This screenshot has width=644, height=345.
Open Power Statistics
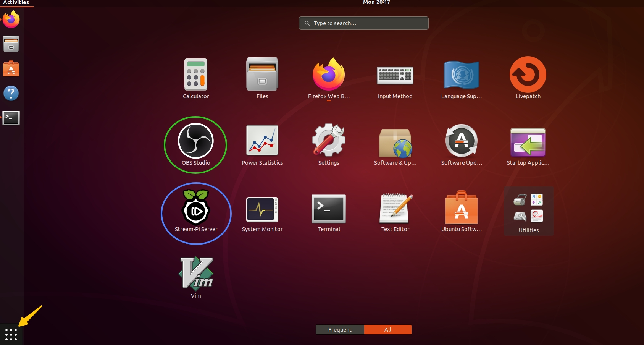tap(262, 145)
